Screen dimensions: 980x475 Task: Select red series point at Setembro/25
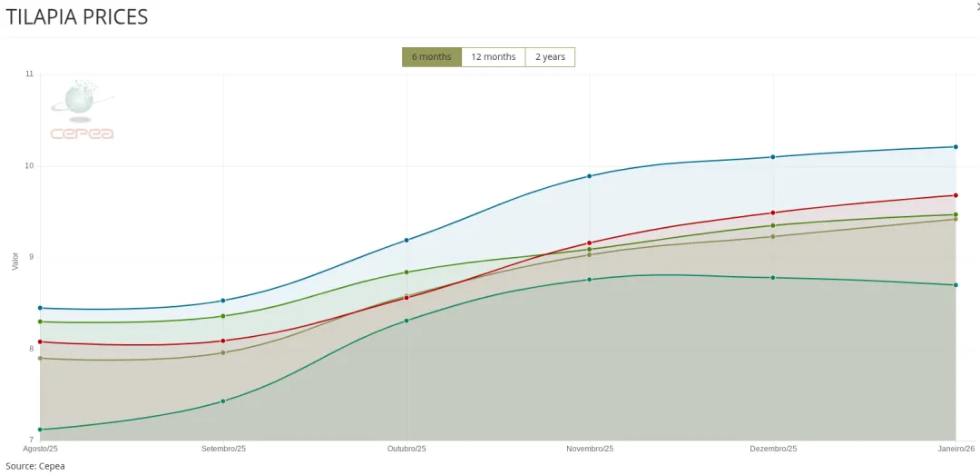[223, 341]
